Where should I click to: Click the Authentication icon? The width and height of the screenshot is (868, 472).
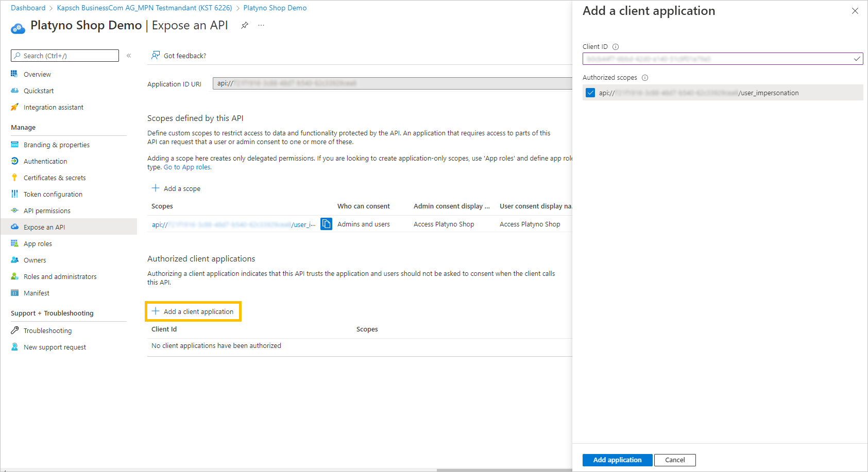point(14,161)
